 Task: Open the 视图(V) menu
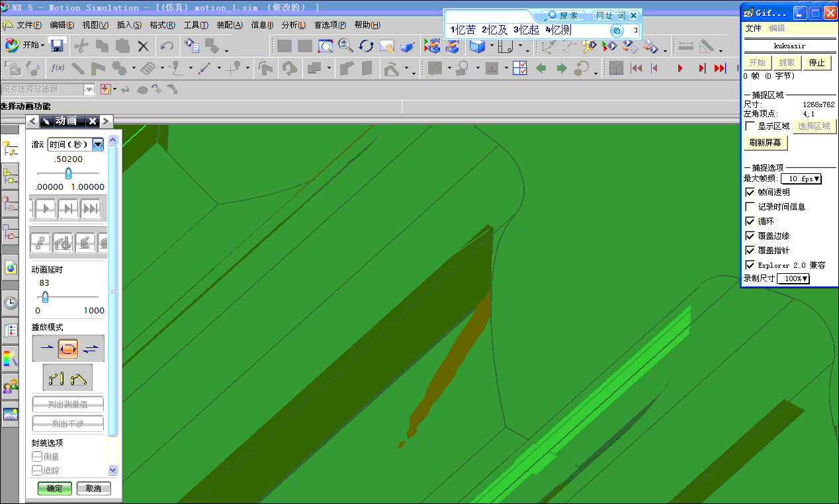pos(95,25)
